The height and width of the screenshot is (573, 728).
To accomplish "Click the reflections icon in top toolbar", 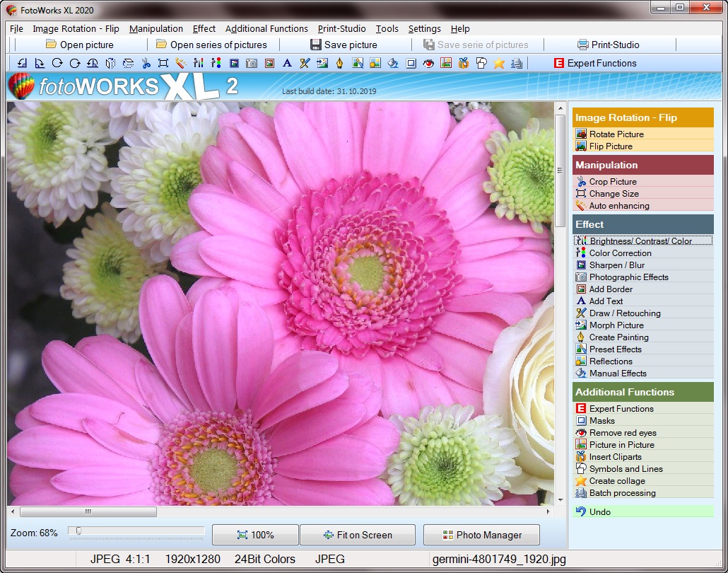I will click(x=375, y=63).
